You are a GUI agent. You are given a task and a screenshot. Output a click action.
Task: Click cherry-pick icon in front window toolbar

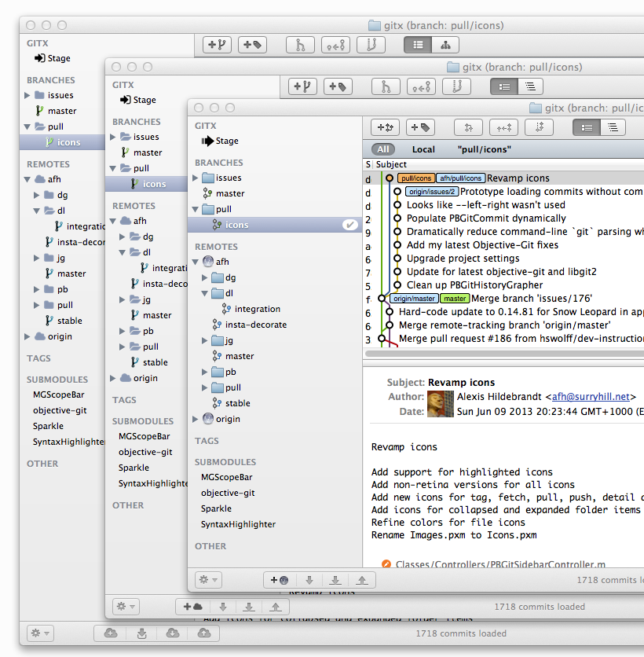click(503, 127)
